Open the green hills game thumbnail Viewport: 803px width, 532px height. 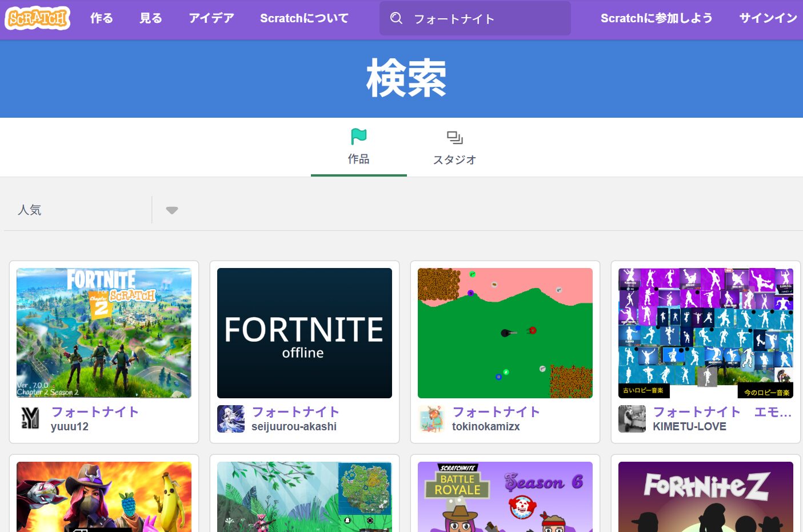pos(505,333)
